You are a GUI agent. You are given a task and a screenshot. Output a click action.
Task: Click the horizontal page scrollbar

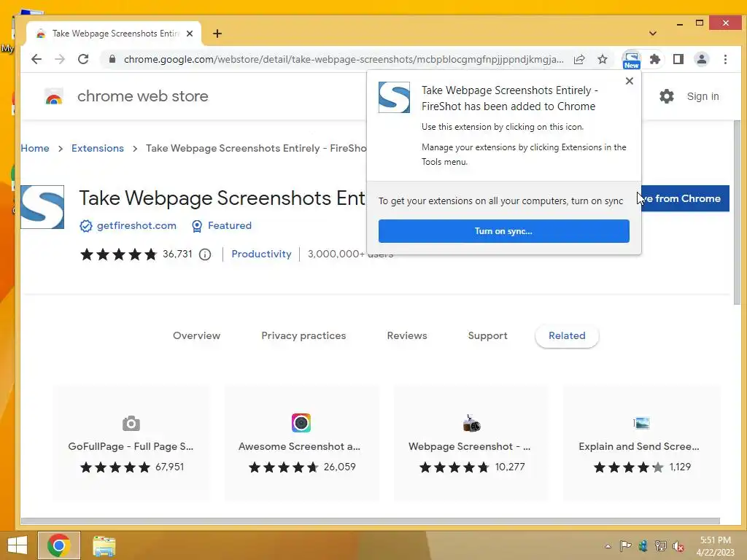pos(370,521)
